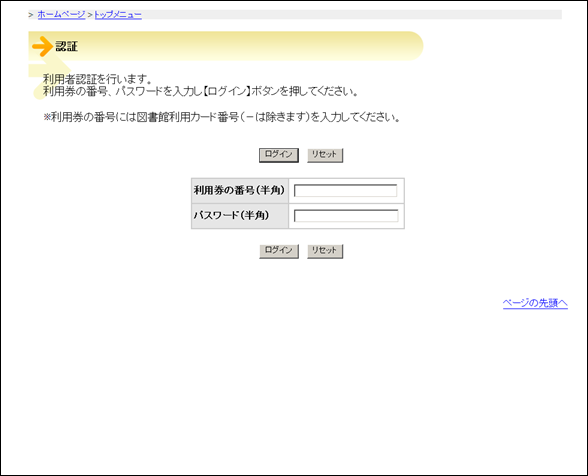The image size is (588, 476).
Task: Click the パスワード(半角) label cell
Action: (240, 216)
